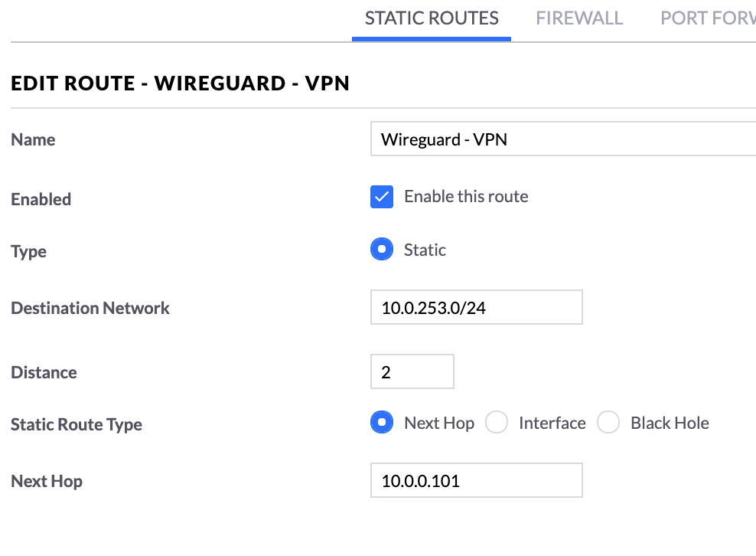
Task: Click the Next Hop label beside the address box
Action: pyautogui.click(x=46, y=481)
